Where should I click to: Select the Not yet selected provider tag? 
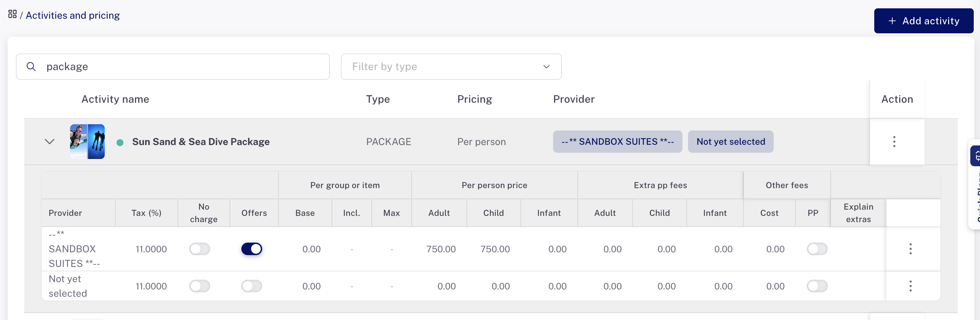tap(730, 142)
